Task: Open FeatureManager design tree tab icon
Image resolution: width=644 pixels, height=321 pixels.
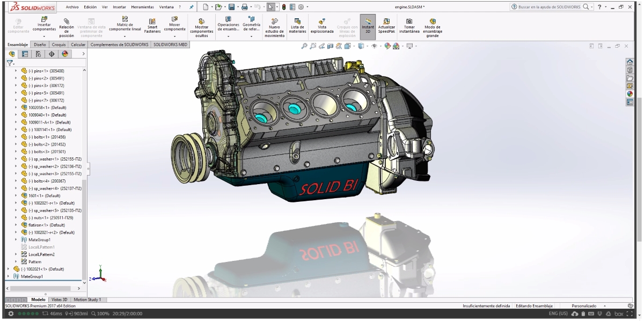Action: point(12,54)
